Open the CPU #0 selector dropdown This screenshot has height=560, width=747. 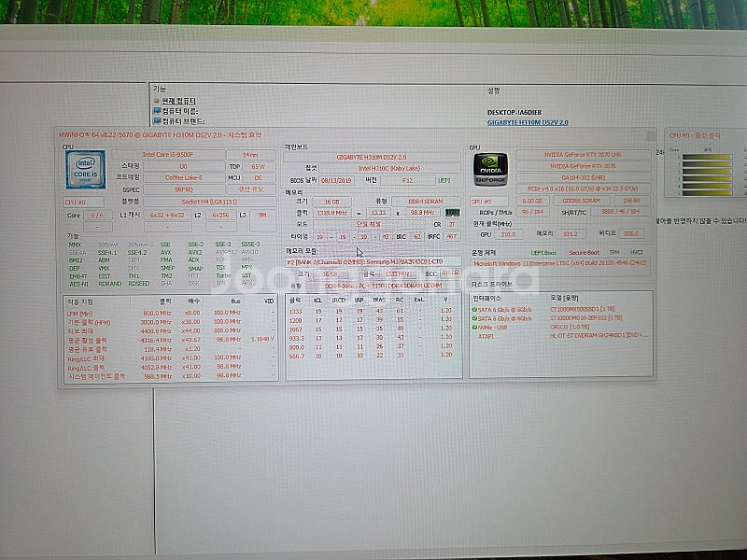[x=84, y=202]
